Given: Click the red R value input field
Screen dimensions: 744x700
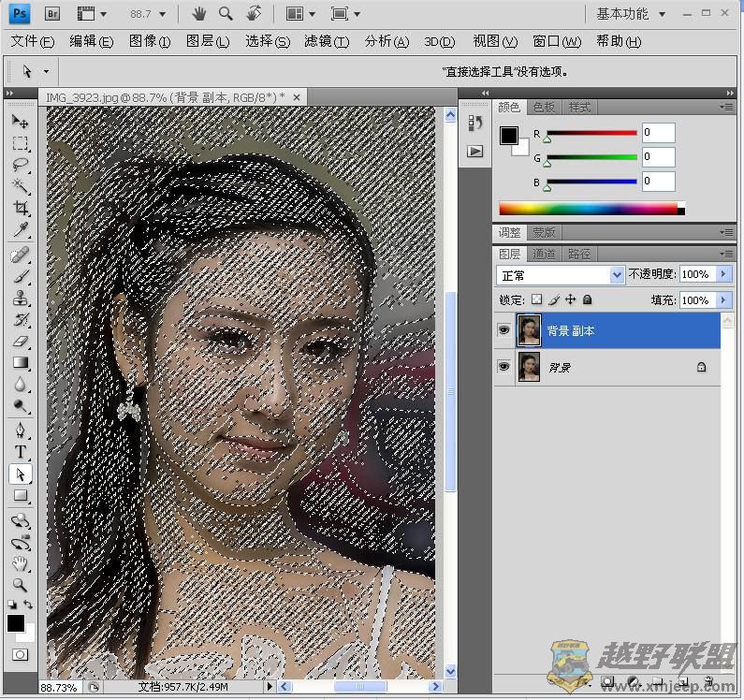Looking at the screenshot, I should 658,133.
